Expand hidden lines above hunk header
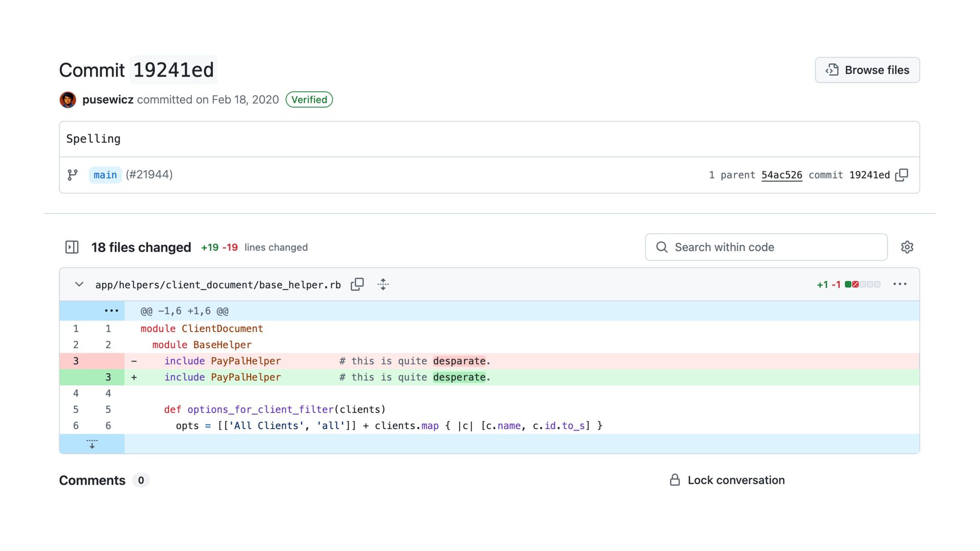The image size is (980, 551). pos(111,311)
